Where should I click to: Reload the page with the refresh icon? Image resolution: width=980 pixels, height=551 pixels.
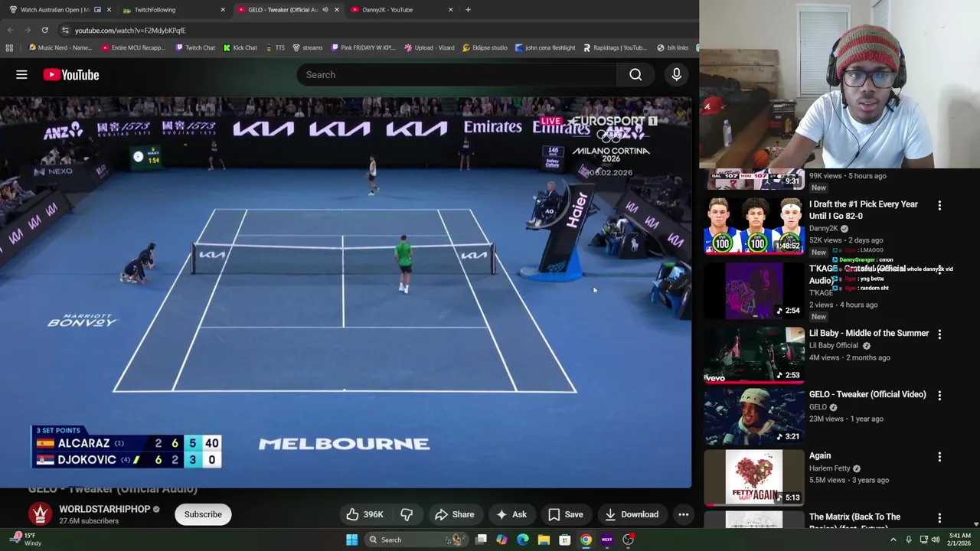click(44, 30)
